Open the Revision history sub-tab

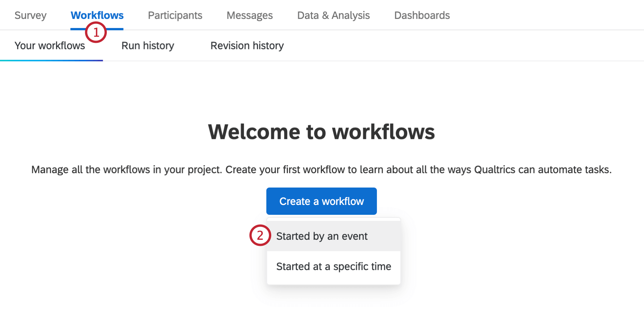coord(247,45)
